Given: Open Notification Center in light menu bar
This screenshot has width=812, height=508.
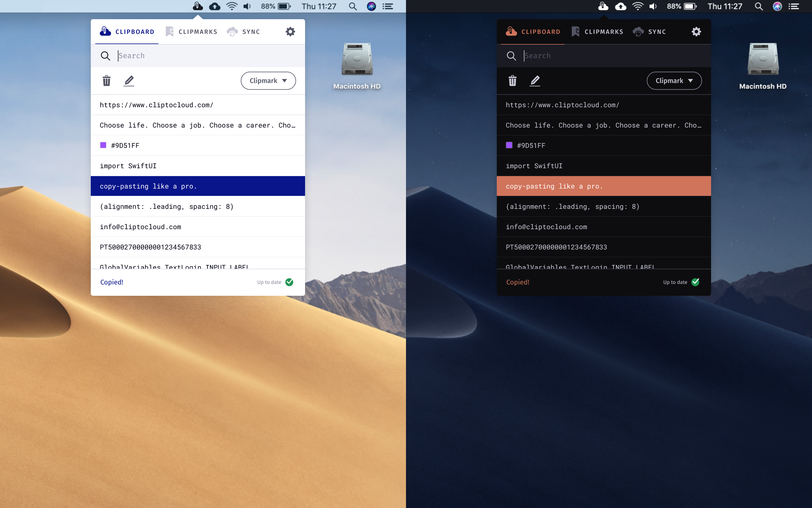Looking at the screenshot, I should click(x=388, y=6).
